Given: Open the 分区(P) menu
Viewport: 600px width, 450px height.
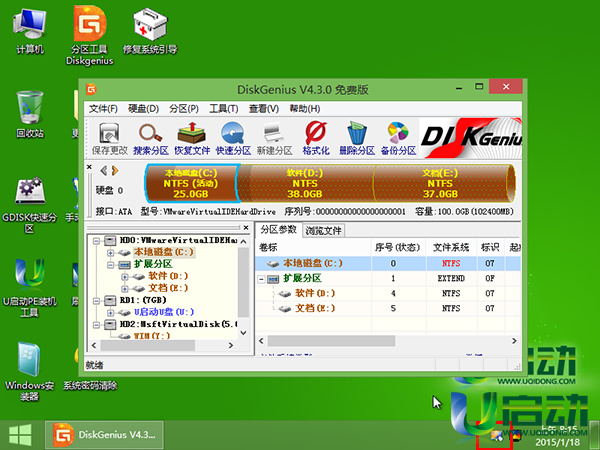Looking at the screenshot, I should click(x=184, y=109).
